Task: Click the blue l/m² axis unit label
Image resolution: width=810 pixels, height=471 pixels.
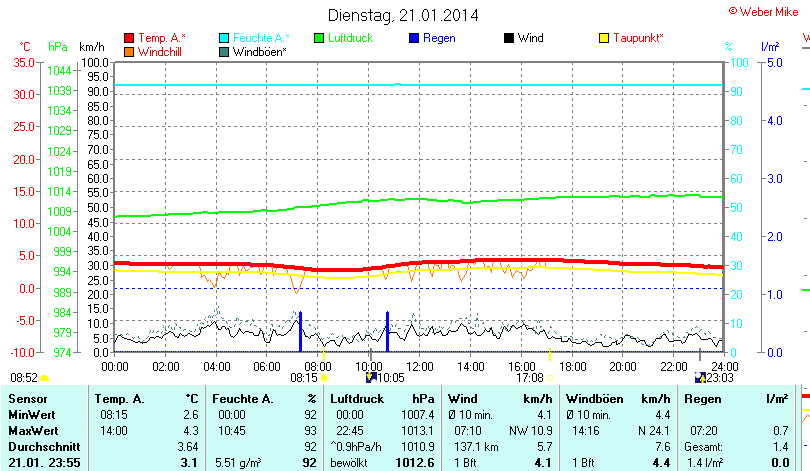Action: 770,47
